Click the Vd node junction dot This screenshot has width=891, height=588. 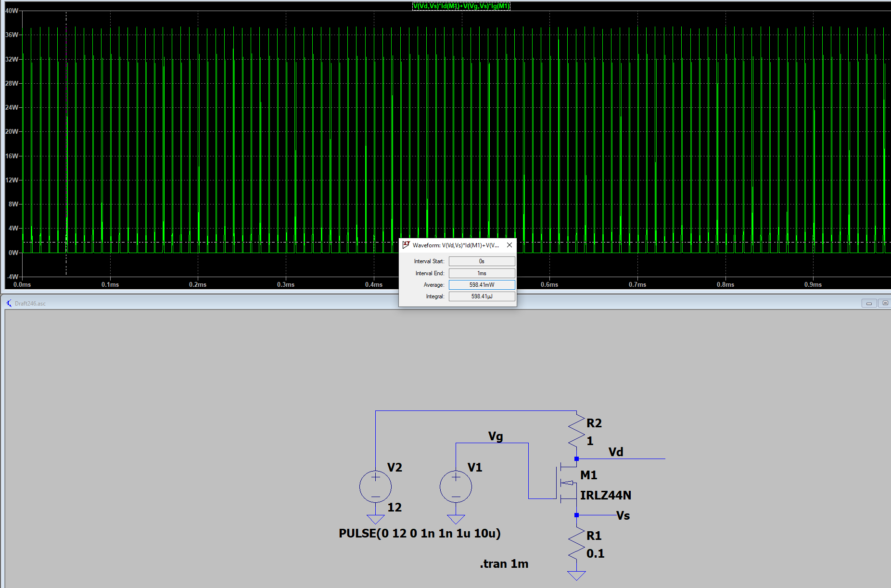[x=576, y=459]
